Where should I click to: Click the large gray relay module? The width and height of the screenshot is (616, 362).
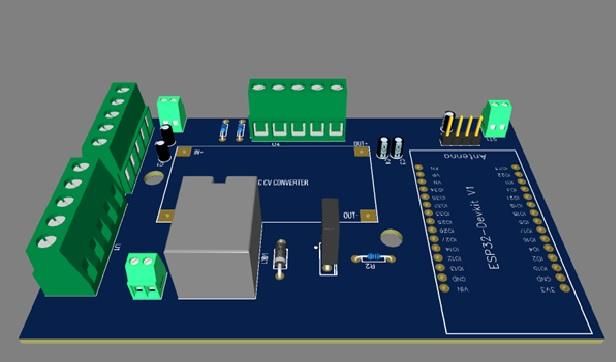coord(213,237)
